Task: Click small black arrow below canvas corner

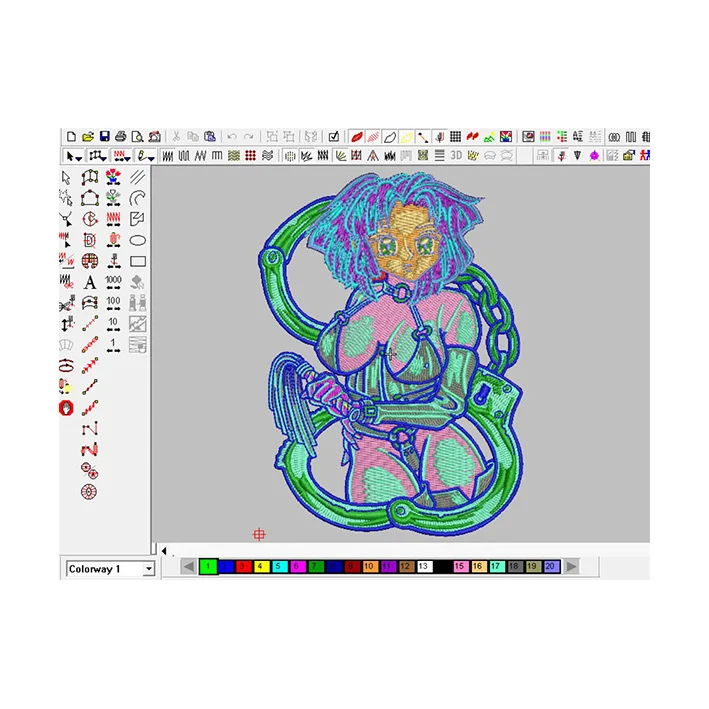Action: tap(164, 551)
